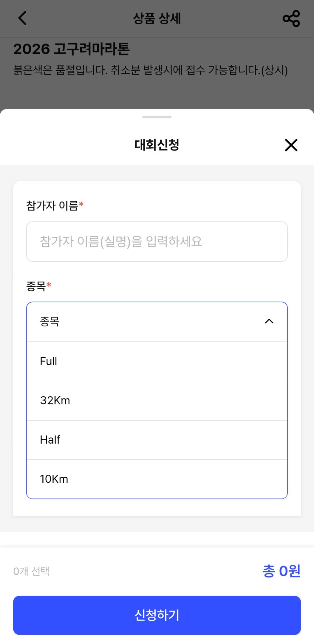314x644 pixels.
Task: Tap the upward chevron to hide race options
Action: click(x=269, y=321)
